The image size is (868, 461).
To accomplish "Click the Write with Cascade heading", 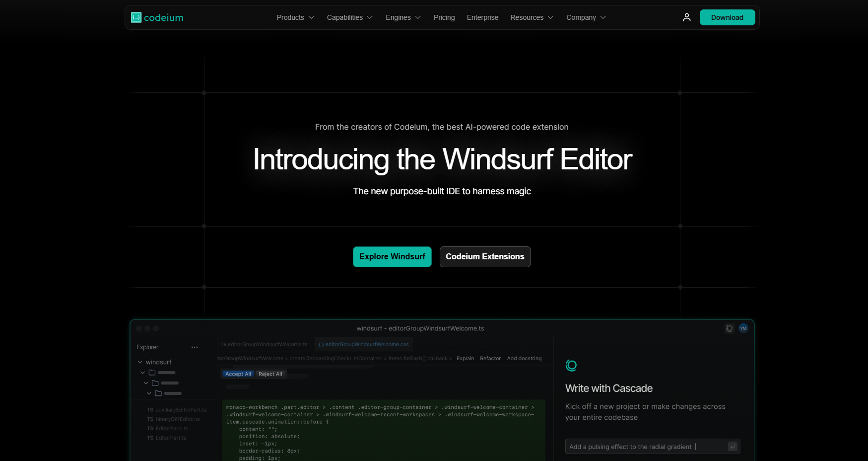I will pyautogui.click(x=609, y=388).
